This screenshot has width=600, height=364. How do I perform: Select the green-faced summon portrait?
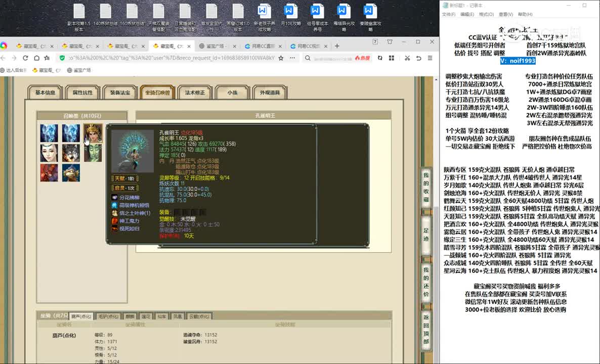(93, 153)
